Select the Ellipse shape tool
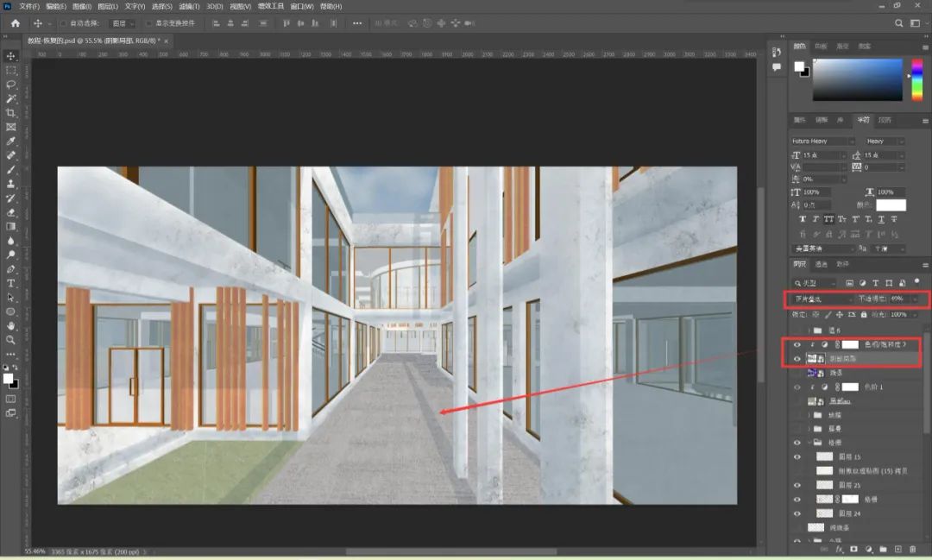The width and height of the screenshot is (932, 560). pos(10,311)
